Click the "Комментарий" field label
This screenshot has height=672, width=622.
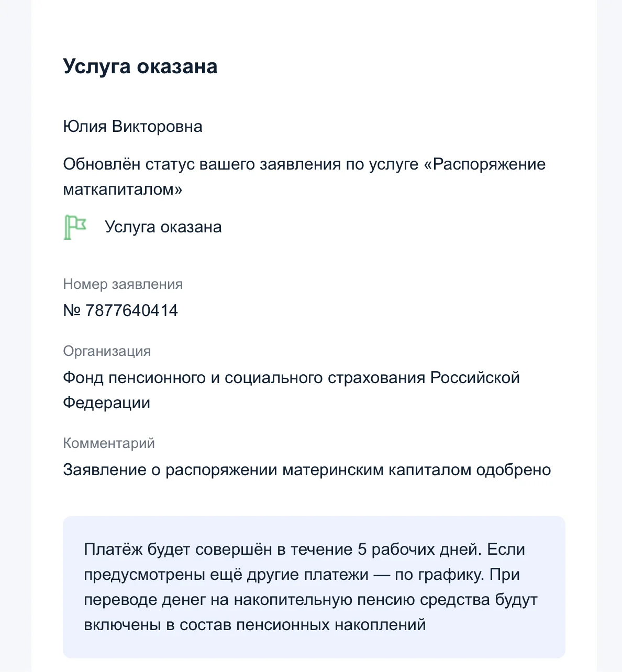coord(109,443)
